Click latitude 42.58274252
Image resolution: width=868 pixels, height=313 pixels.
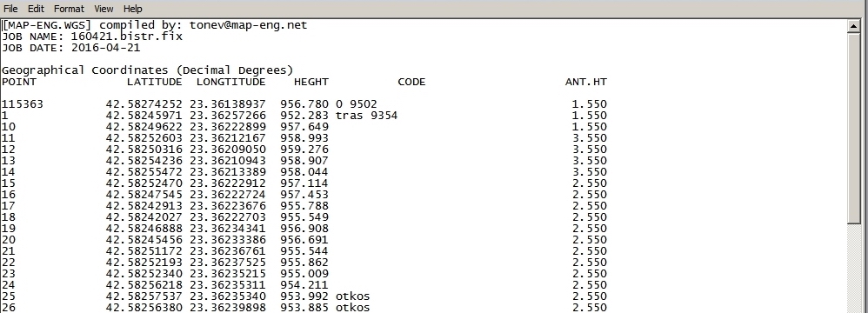144,104
